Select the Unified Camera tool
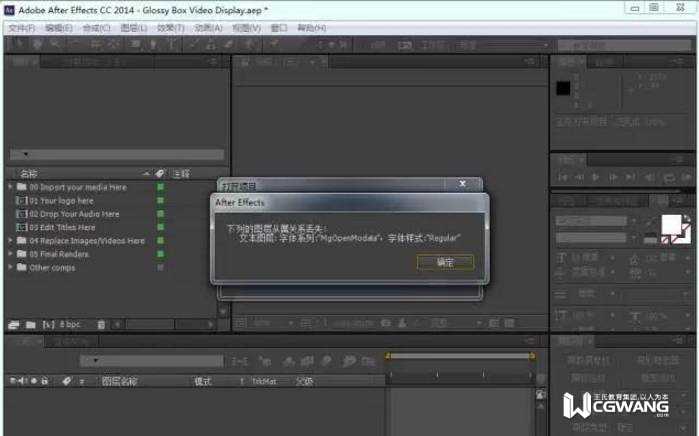The width and height of the screenshot is (699, 436). (x=95, y=44)
